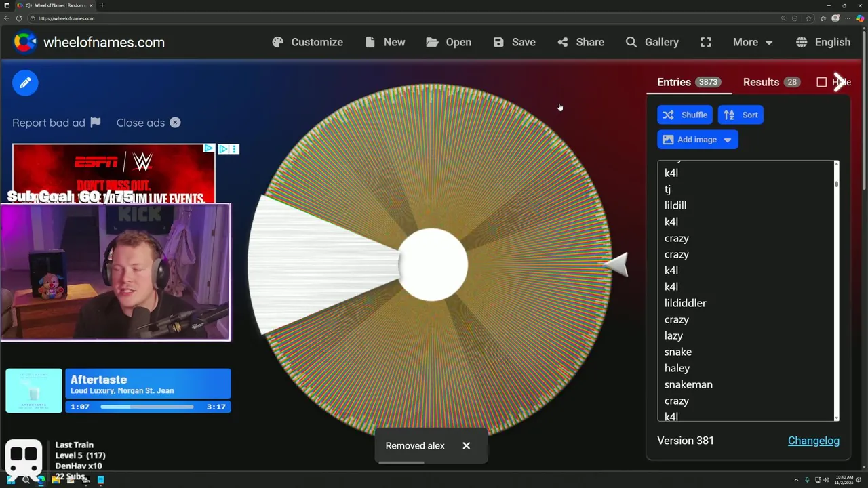Click Report bad ad flag
The height and width of the screenshot is (488, 868).
[56, 123]
